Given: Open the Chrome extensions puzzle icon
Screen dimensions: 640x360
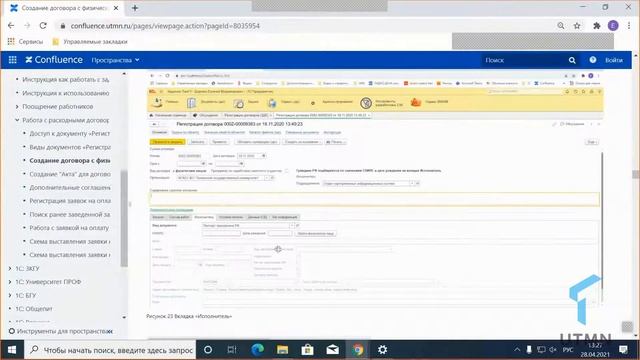Looking at the screenshot, I should pos(597,26).
